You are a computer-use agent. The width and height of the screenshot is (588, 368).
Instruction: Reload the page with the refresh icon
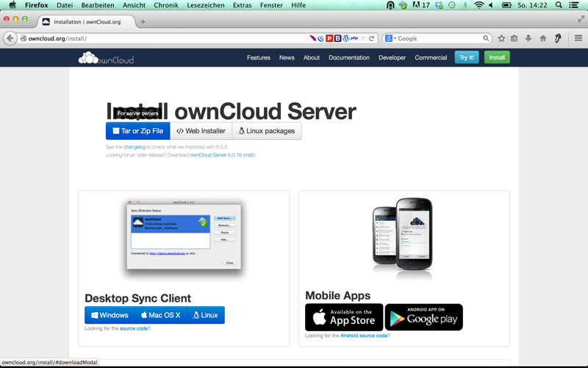tap(371, 38)
